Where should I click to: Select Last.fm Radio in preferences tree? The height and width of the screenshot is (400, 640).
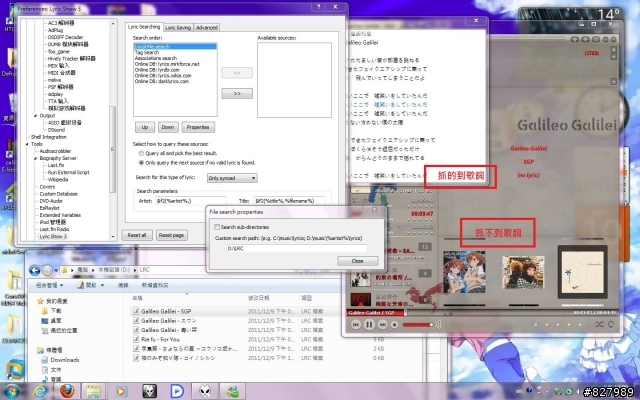coord(54,229)
